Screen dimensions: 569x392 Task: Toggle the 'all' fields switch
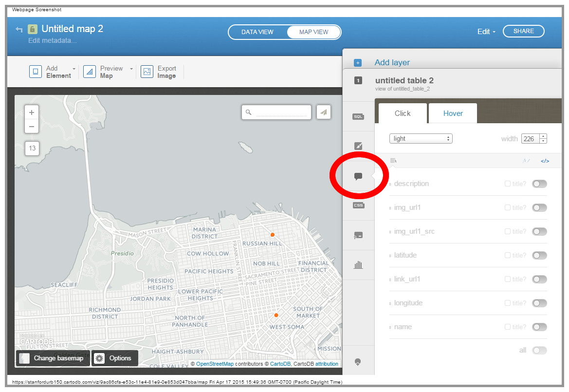click(539, 350)
